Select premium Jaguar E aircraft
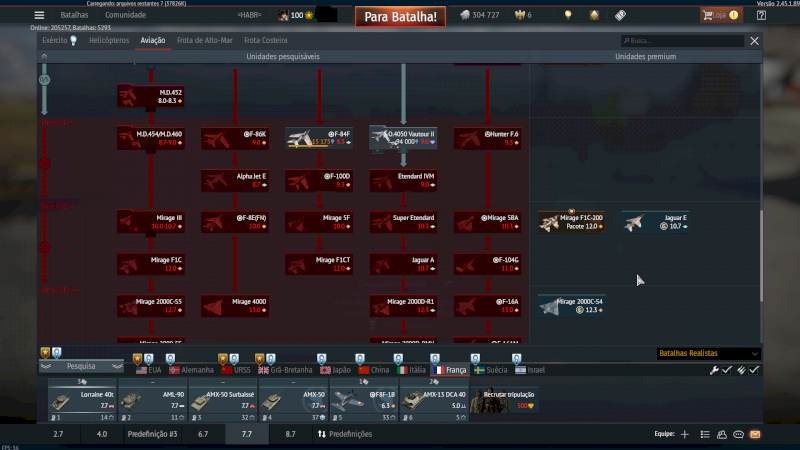Viewport: 800px width, 450px height. (656, 222)
